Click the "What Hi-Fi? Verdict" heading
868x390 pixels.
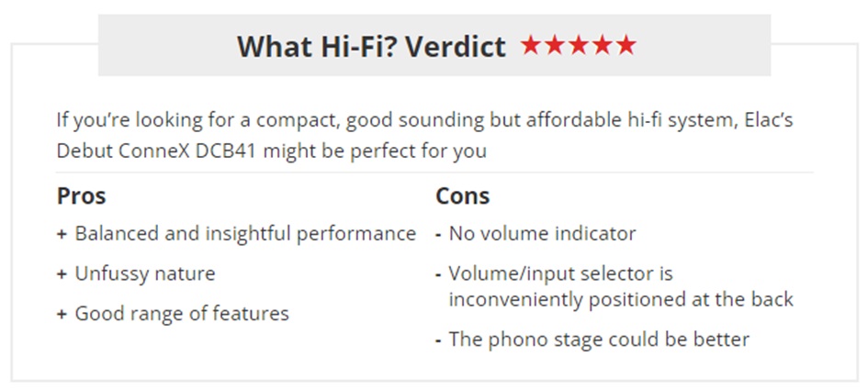click(371, 46)
